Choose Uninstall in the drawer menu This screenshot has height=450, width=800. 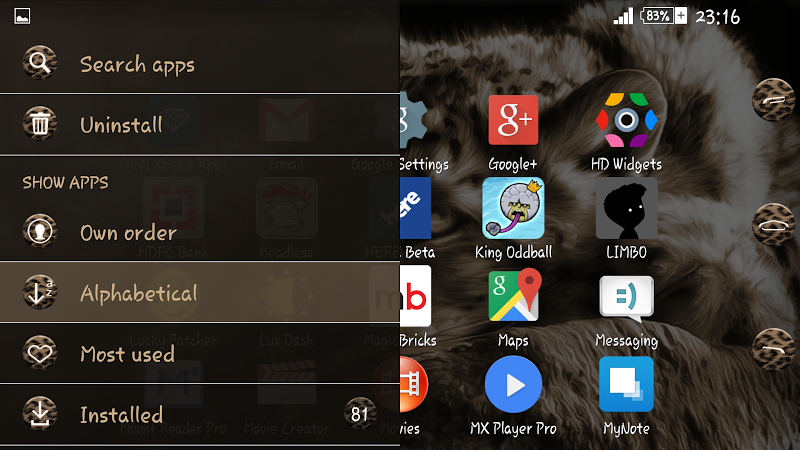pyautogui.click(x=199, y=124)
